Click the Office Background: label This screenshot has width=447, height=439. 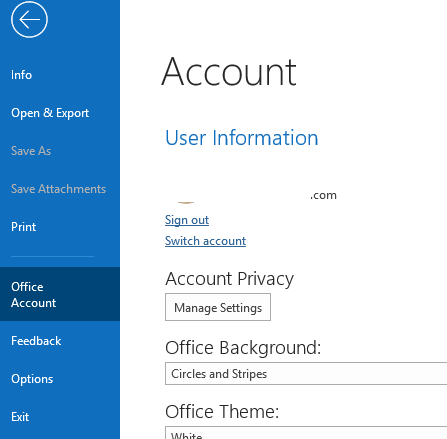click(243, 348)
